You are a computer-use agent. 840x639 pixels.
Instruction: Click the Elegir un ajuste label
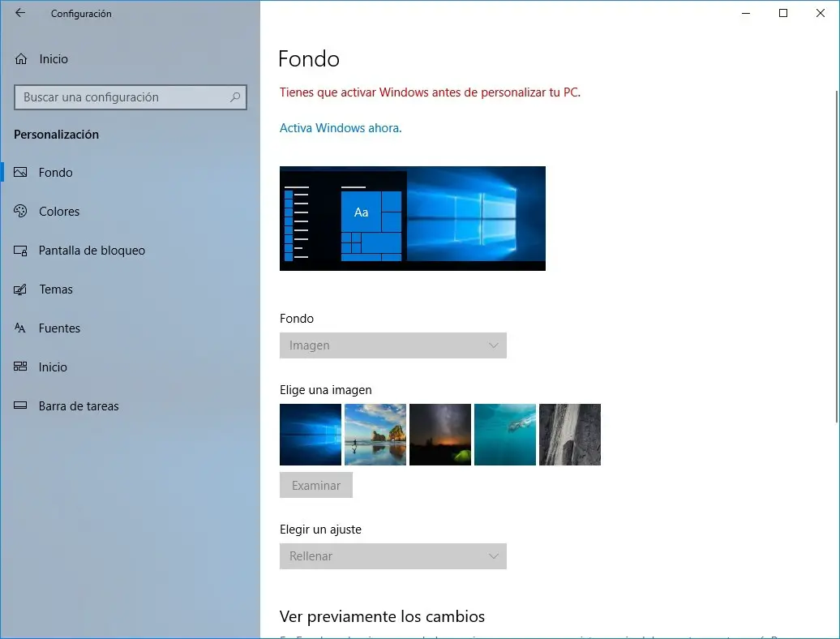click(320, 530)
